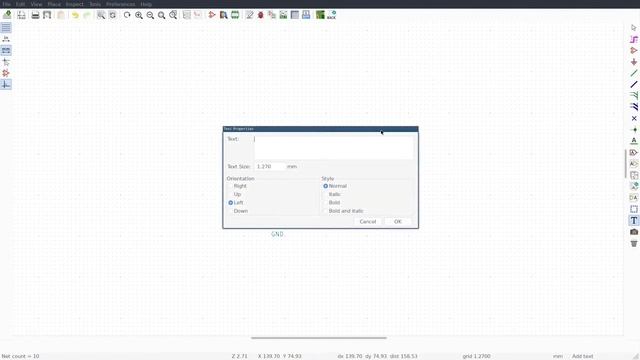This screenshot has height=360, width=640.
Task: Select the Delete trash tool
Action: (x=634, y=243)
